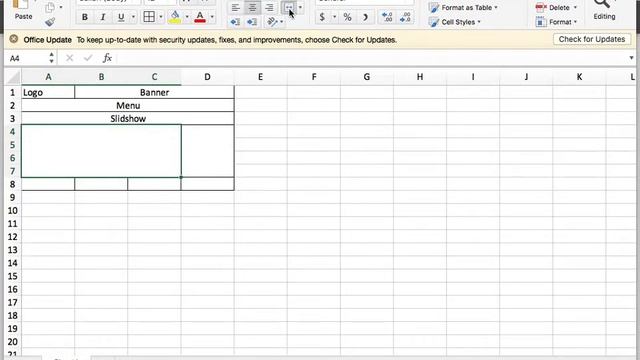Screen dimensions: 640x360
Task: Click the Menu cell
Action: [128, 106]
